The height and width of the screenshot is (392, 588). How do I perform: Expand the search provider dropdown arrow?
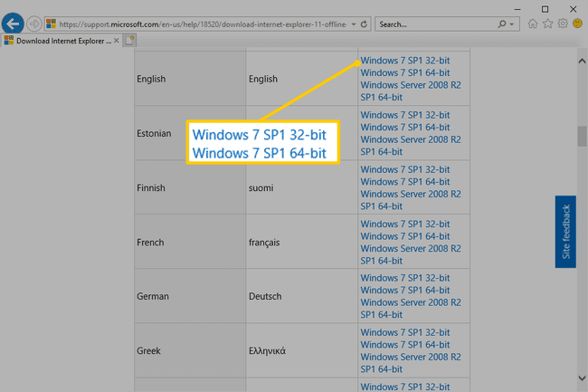click(x=511, y=24)
